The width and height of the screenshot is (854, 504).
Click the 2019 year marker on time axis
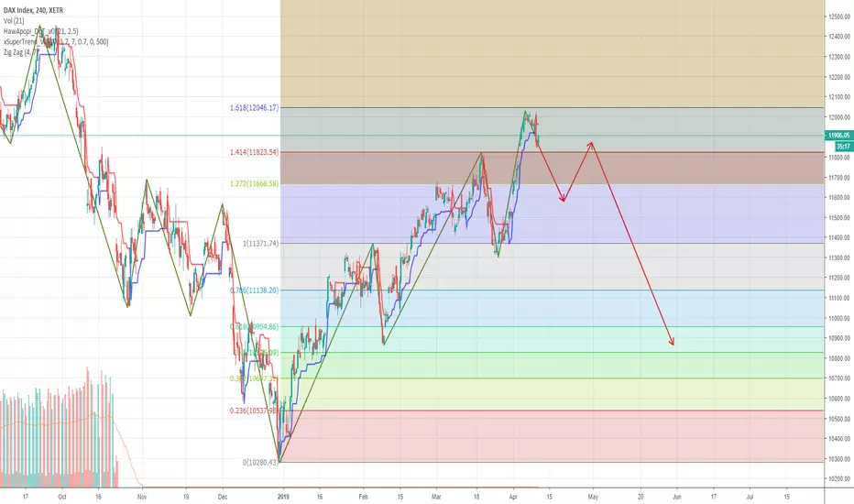pyautogui.click(x=282, y=497)
